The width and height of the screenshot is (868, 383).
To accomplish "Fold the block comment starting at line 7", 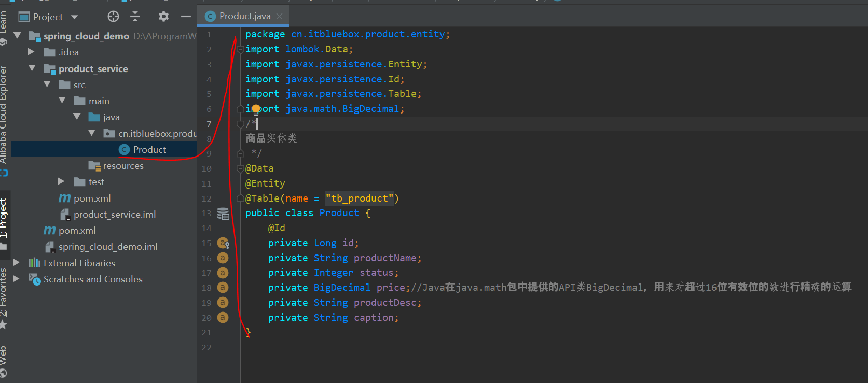I will [x=240, y=124].
